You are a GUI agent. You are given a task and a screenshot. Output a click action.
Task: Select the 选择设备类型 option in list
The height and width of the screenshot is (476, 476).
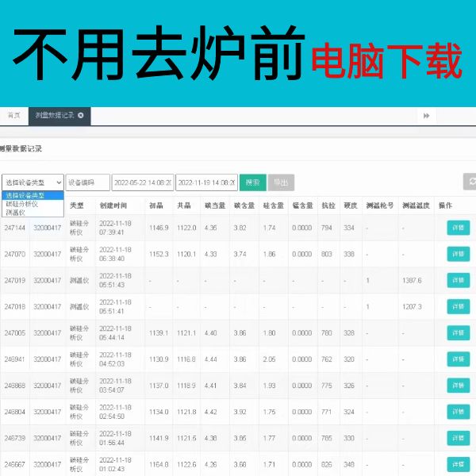tap(25, 195)
